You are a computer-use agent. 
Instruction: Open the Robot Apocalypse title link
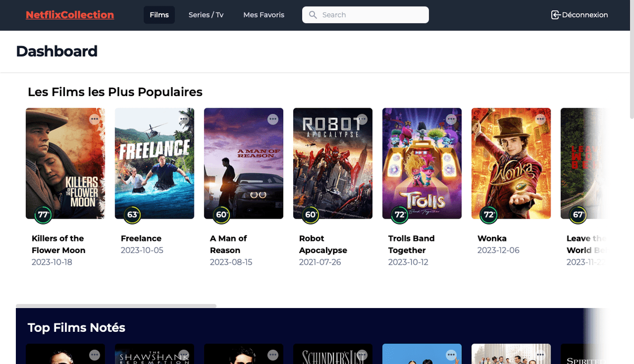pos(323,244)
